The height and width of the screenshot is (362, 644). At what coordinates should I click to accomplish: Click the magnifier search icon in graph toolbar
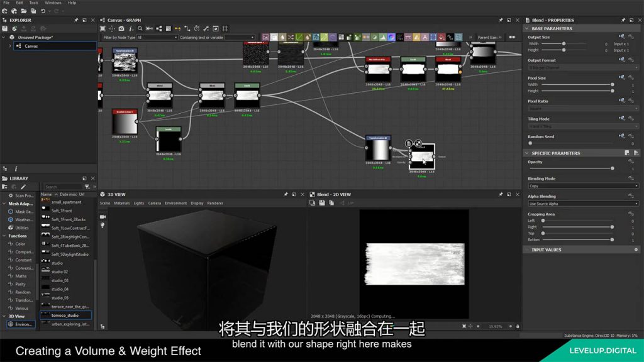140,29
